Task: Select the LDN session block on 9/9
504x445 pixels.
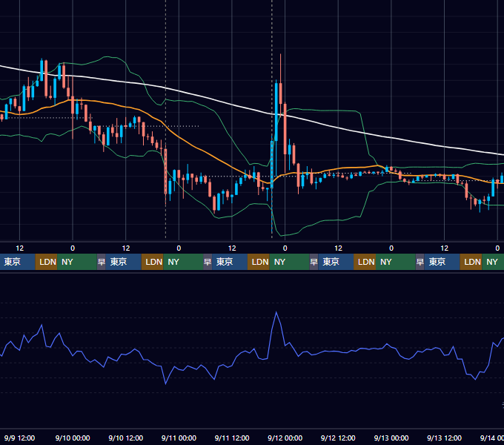Action: click(x=46, y=262)
